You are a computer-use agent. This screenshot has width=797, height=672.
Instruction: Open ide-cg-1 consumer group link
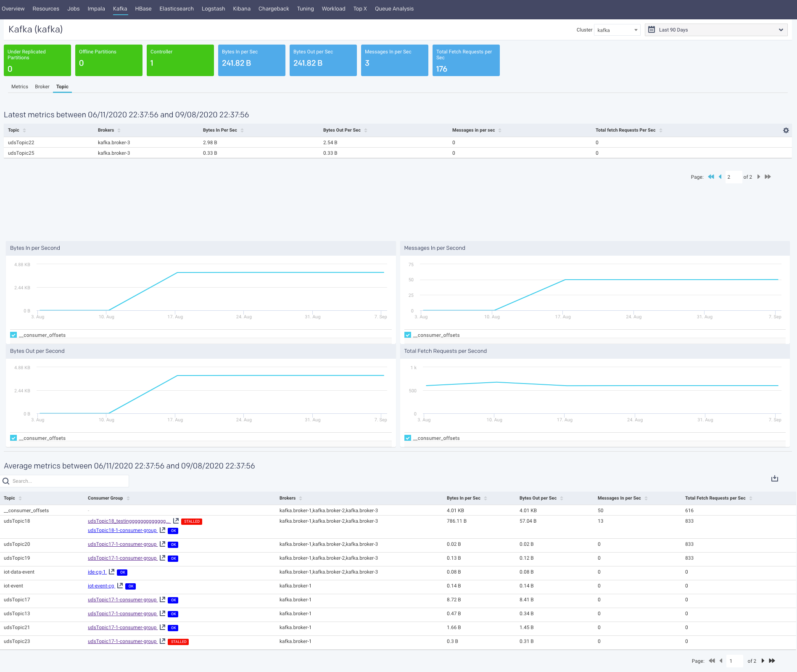pos(97,572)
